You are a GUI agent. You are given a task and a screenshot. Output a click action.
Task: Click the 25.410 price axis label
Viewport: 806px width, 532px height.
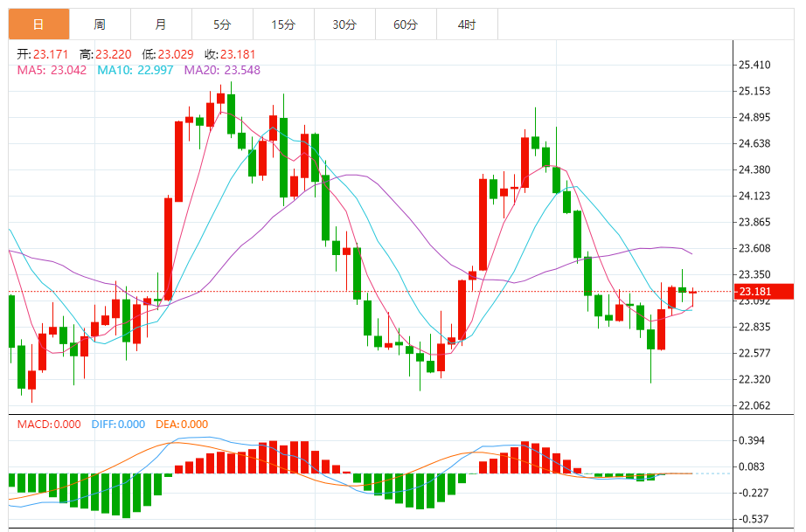tap(754, 65)
